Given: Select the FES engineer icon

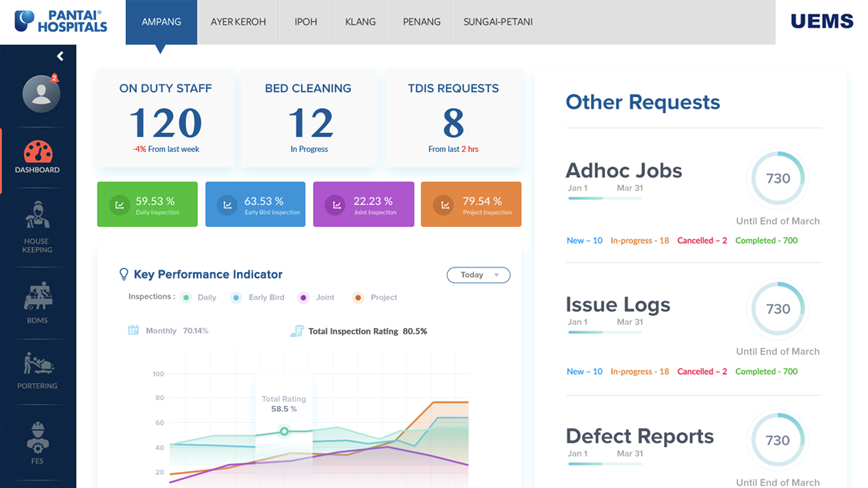Looking at the screenshot, I should (x=37, y=437).
